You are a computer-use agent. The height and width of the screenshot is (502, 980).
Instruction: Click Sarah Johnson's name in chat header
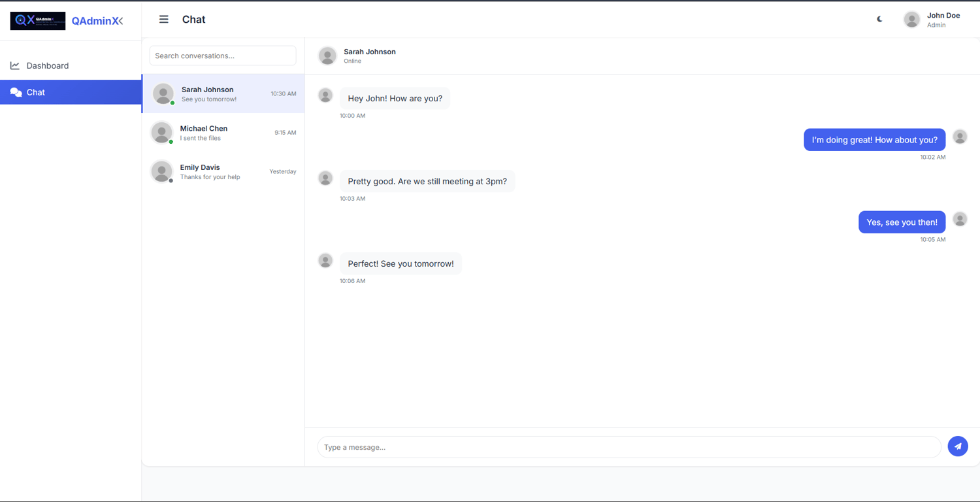370,52
